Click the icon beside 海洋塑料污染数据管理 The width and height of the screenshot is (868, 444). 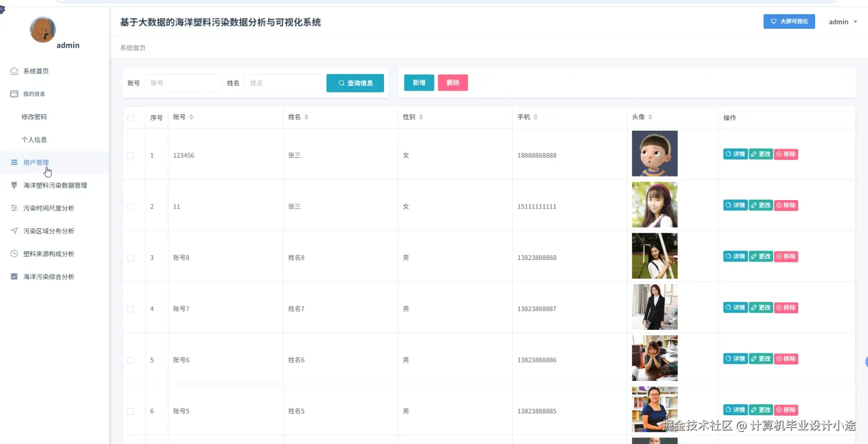14,185
